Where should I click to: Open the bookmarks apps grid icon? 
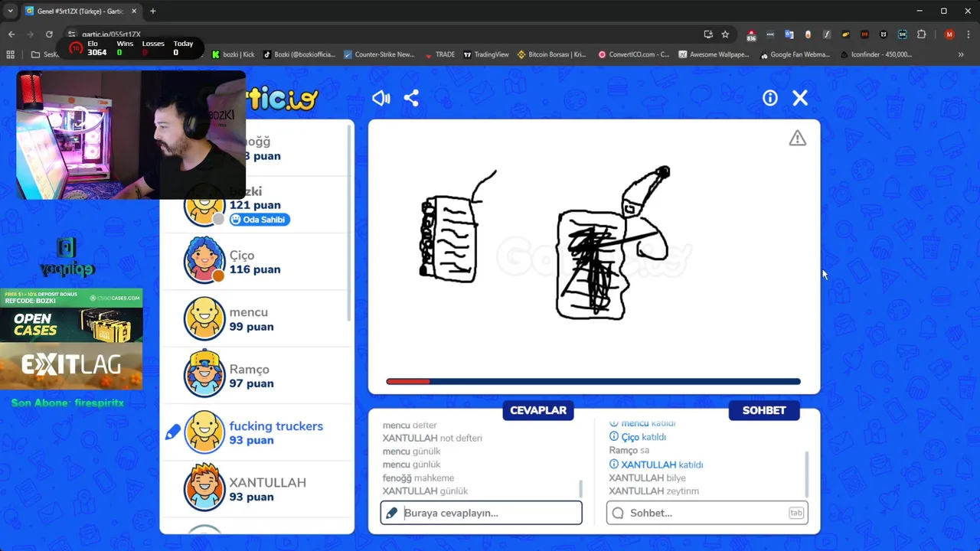pos(10,54)
